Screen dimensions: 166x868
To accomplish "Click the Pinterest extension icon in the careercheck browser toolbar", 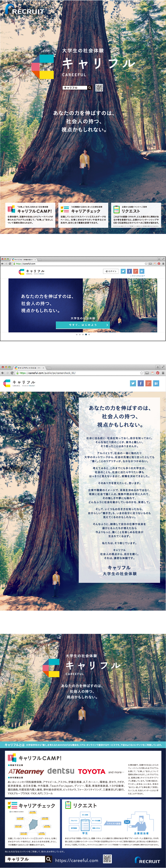I will (158, 373).
